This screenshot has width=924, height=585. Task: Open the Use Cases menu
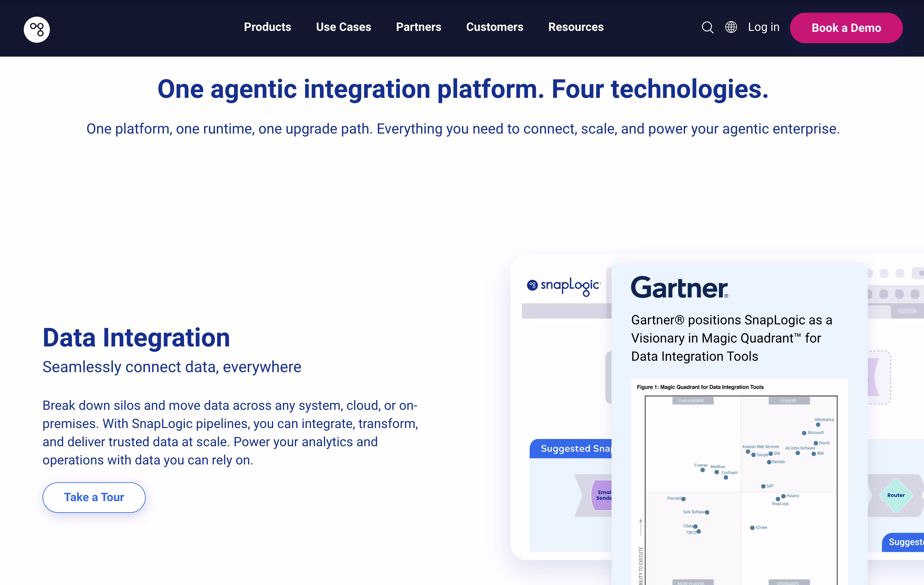click(x=343, y=27)
